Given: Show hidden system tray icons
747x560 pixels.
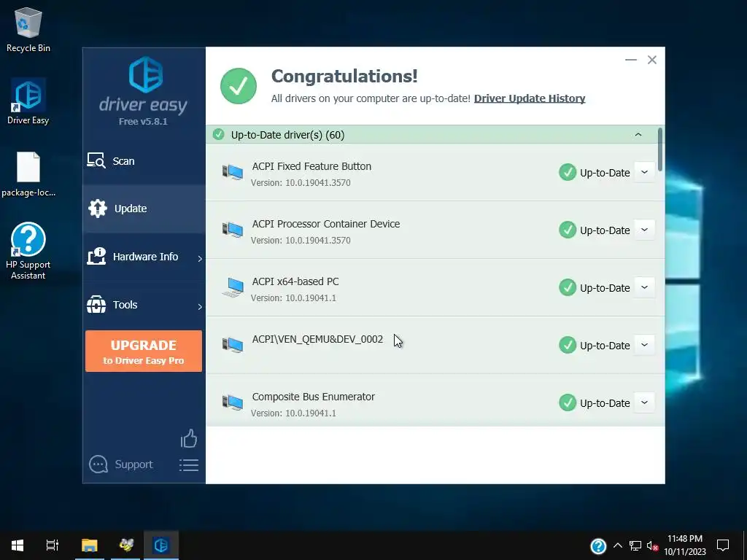Looking at the screenshot, I should click(x=617, y=545).
